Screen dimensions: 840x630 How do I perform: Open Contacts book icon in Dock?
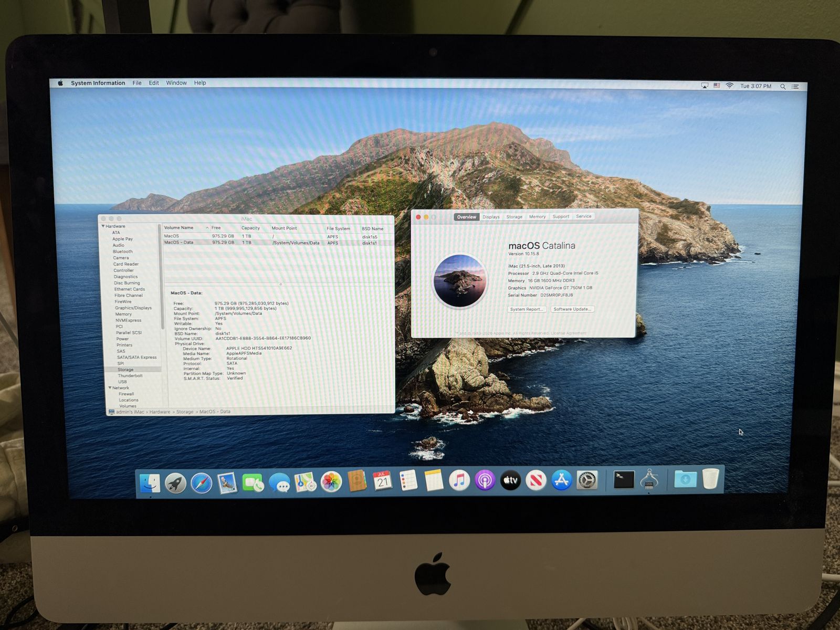point(357,481)
